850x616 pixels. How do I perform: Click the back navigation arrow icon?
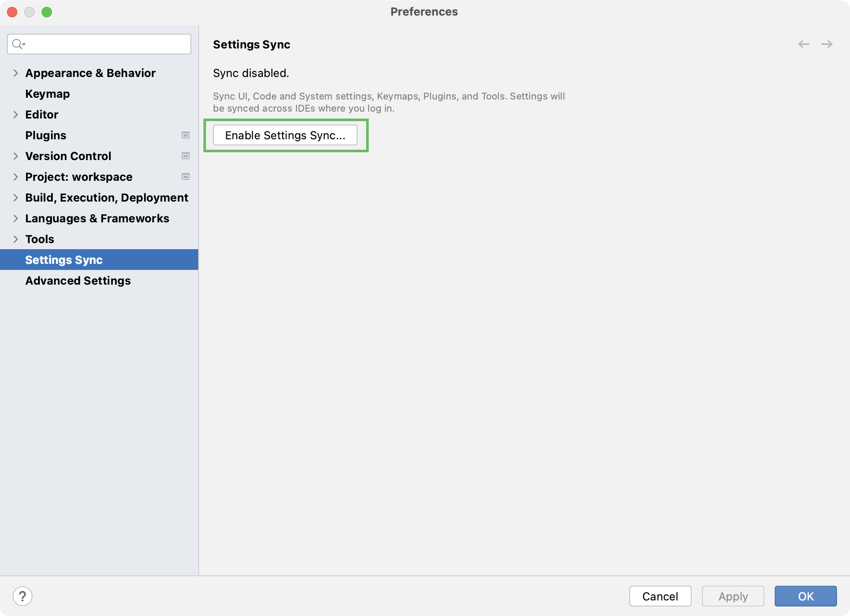click(x=804, y=44)
